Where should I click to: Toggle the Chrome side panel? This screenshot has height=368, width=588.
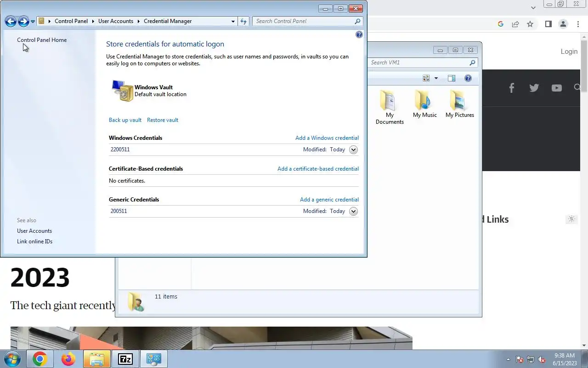(548, 24)
